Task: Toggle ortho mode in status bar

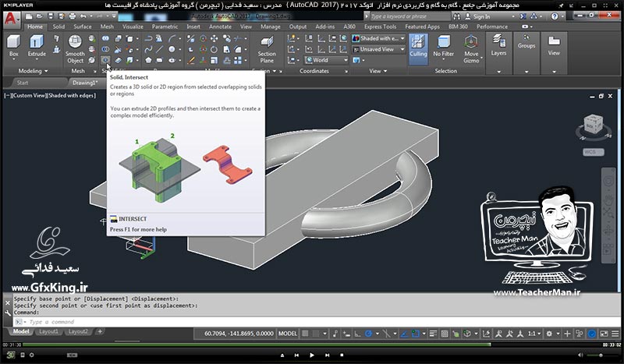Action: point(357,334)
